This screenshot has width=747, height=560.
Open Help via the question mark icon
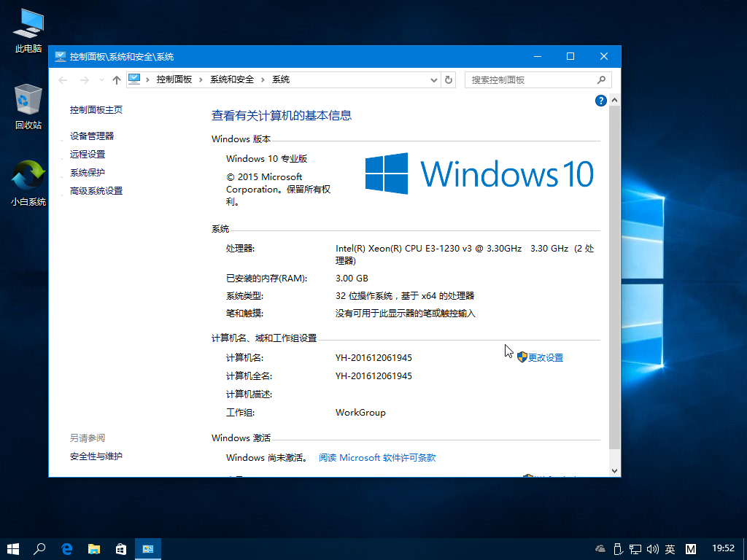pos(600,100)
